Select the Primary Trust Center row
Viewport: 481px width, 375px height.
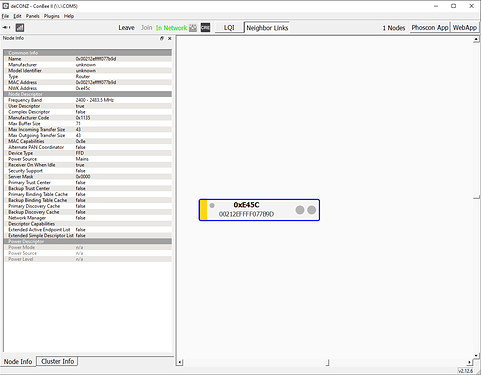(x=88, y=183)
